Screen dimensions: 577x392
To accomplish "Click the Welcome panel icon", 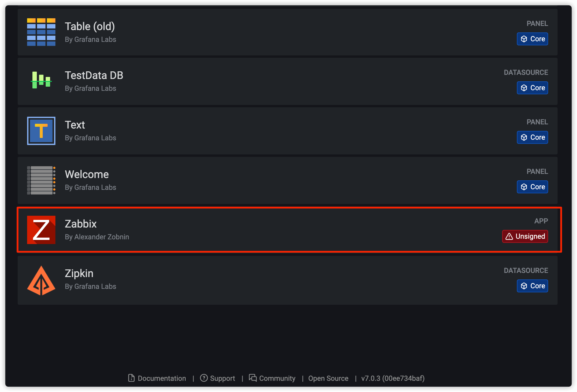I will pyautogui.click(x=42, y=179).
